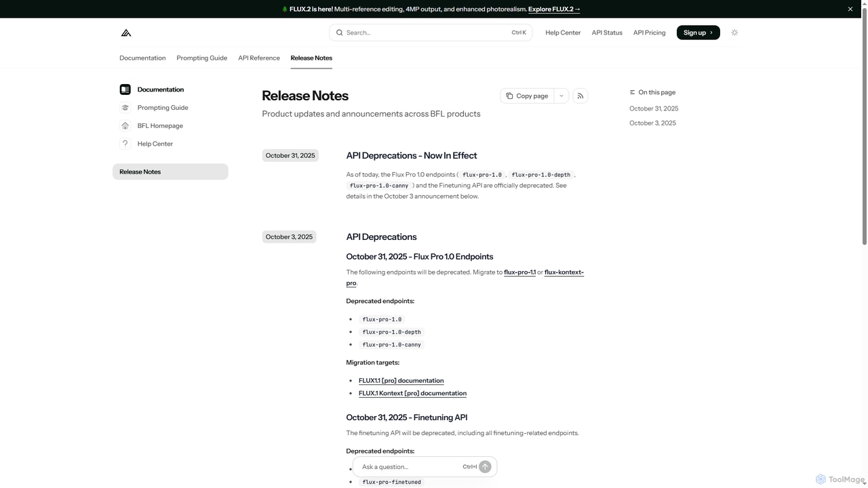Screen dimensions: 868x488
Task: Open Help Center in the sidebar
Action: point(155,144)
